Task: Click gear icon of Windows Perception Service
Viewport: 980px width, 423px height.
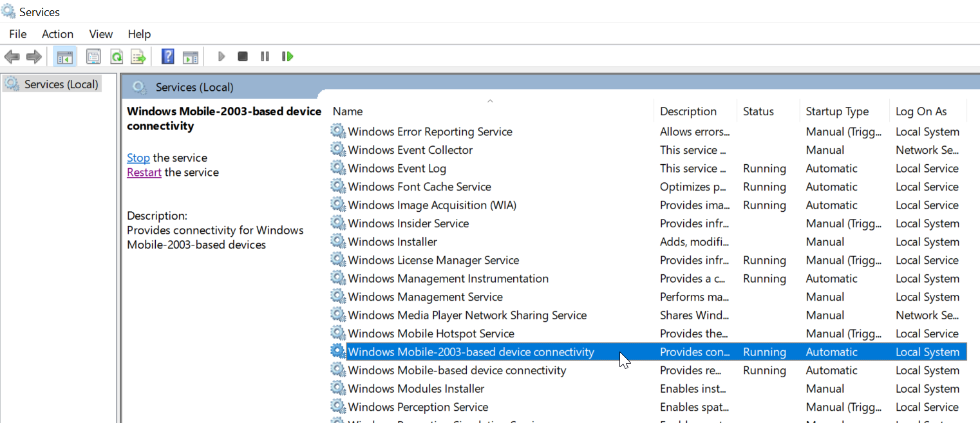Action: 338,406
